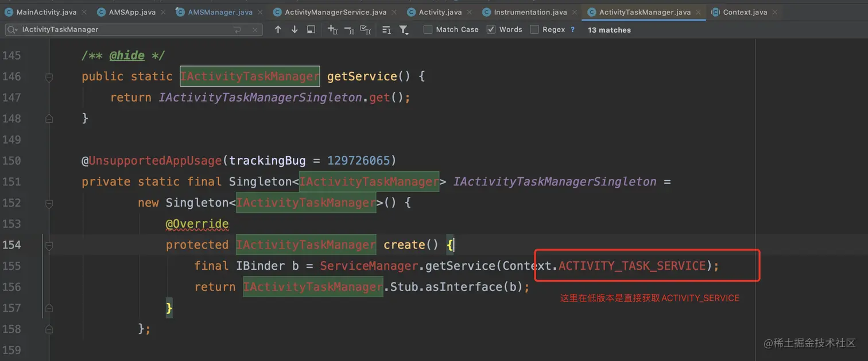This screenshot has height=361, width=868.
Task: Switch to AMSApp.java tab
Action: tap(132, 12)
